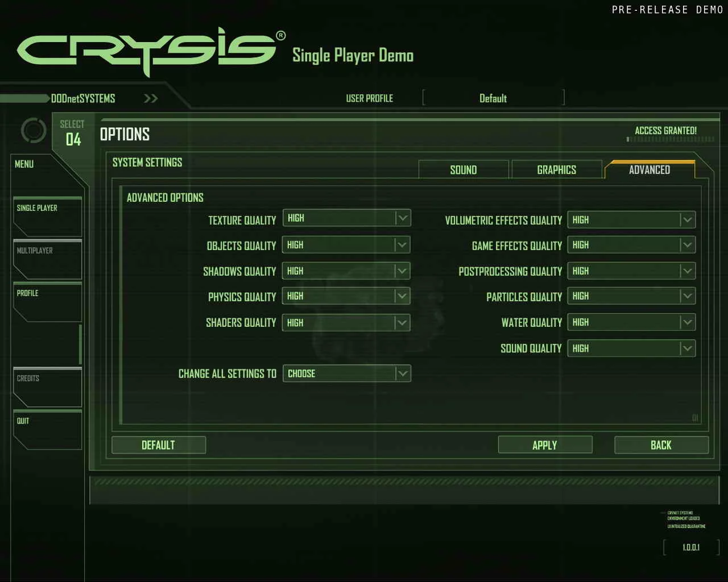Click the circular ring icon beside Select 04
The width and height of the screenshot is (728, 582).
34,131
